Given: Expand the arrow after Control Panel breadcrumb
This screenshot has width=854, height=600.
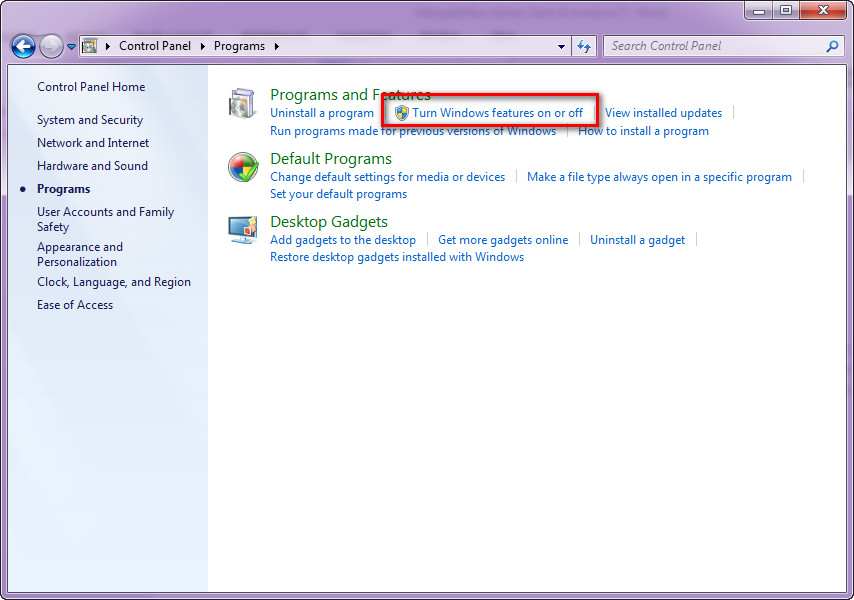Looking at the screenshot, I should (203, 46).
